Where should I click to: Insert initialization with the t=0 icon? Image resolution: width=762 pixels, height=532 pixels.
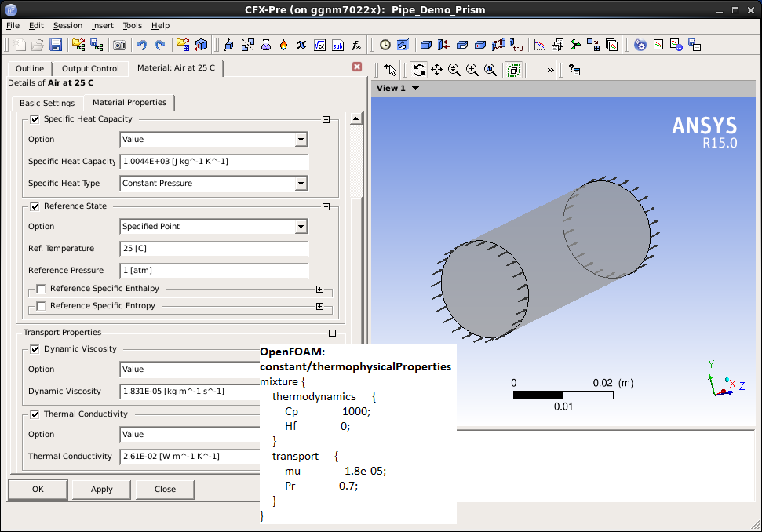click(516, 46)
